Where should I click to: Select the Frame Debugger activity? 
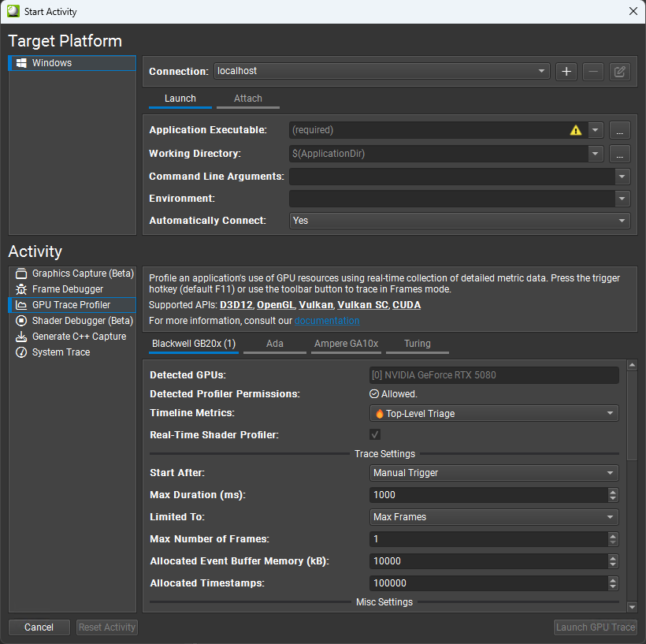tap(67, 289)
